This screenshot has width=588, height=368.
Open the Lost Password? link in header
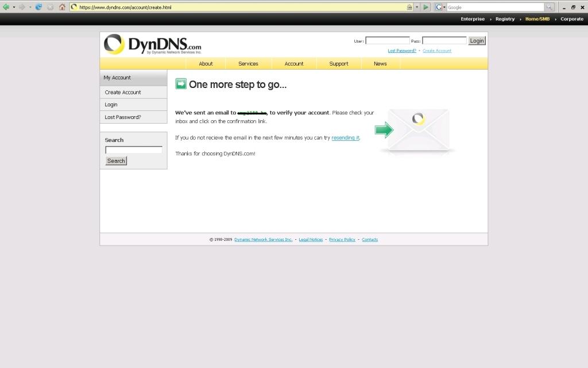tap(402, 51)
